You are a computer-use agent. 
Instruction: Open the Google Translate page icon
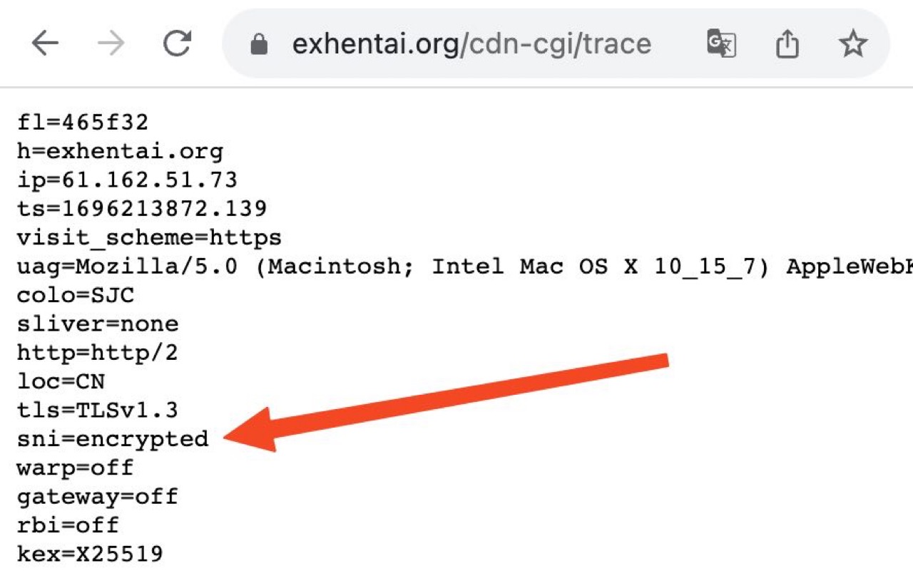pyautogui.click(x=721, y=44)
